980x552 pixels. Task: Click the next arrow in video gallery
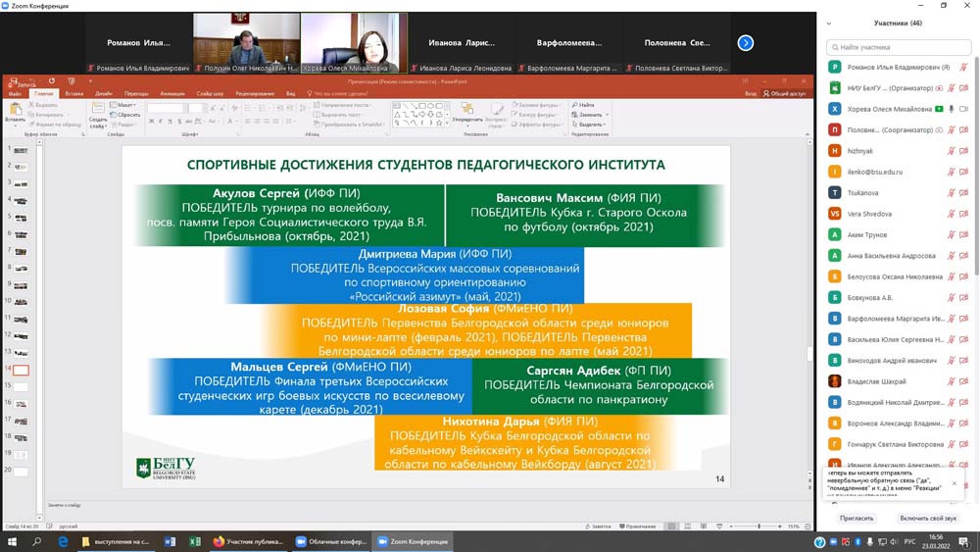pyautogui.click(x=746, y=42)
